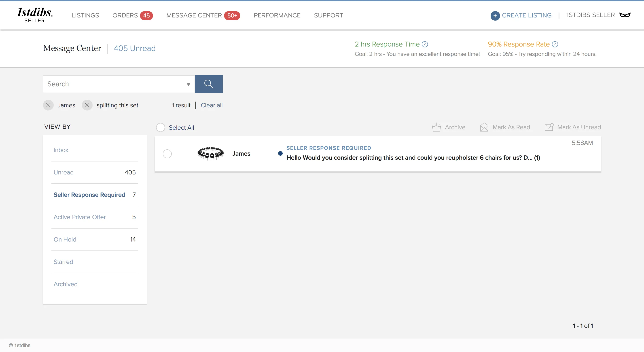The height and width of the screenshot is (352, 644).
Task: Open Response Rate help question icon
Action: click(555, 44)
